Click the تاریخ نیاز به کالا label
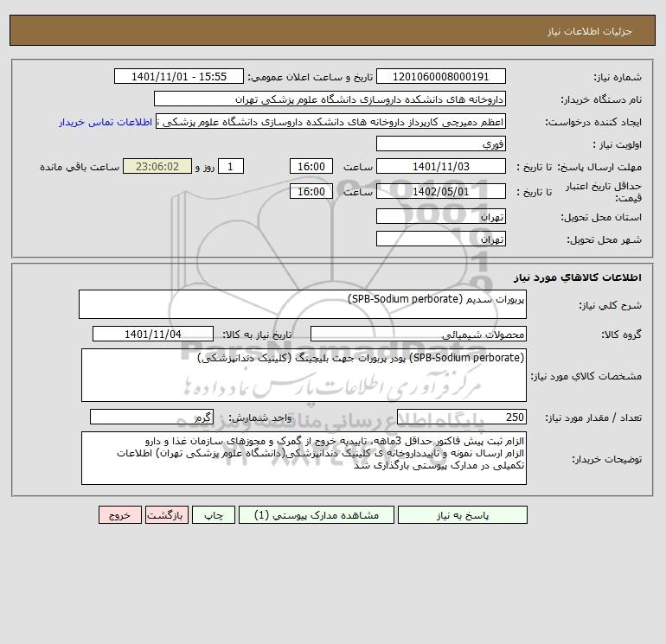Screen dimensions: 666x644 click(x=258, y=335)
